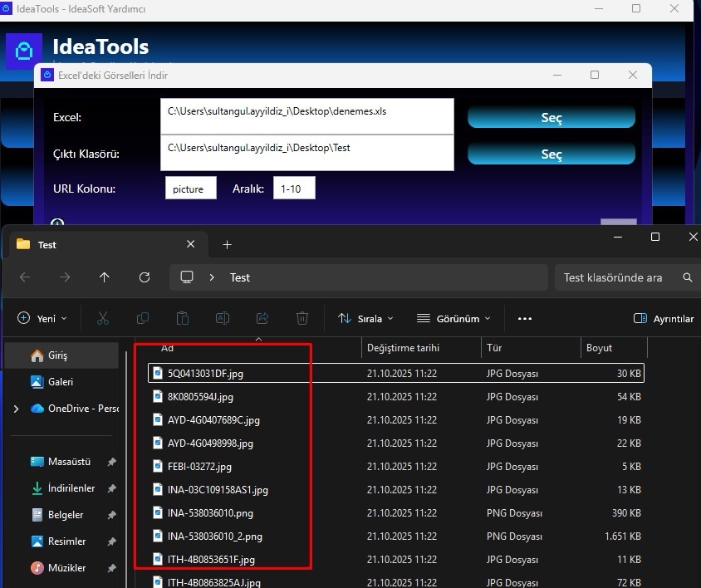Open the Görünüm view dropdown

pyautogui.click(x=453, y=318)
